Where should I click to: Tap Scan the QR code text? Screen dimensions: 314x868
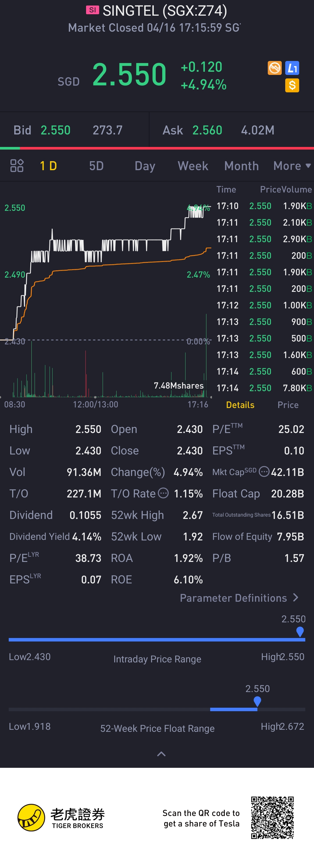point(201,818)
